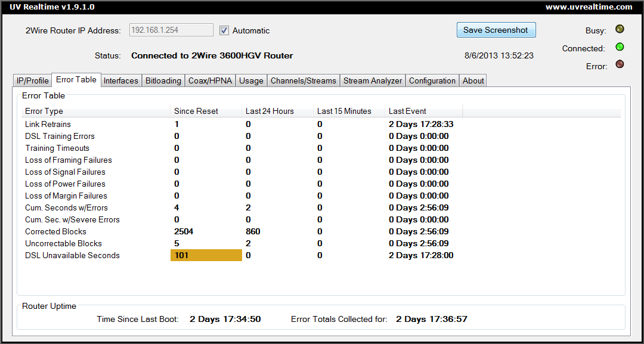This screenshot has height=344, width=644.
Task: Switch to the IP/Profile tab
Action: point(32,80)
